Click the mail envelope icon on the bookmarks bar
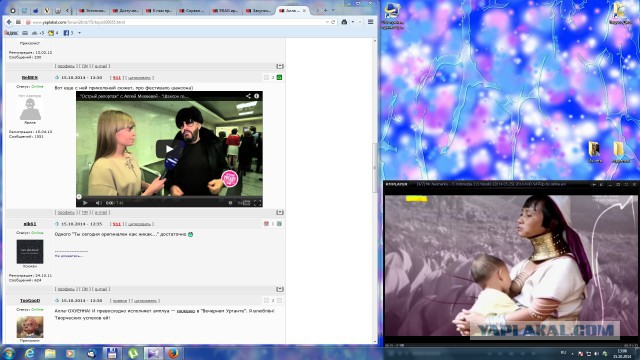 [x=25, y=33]
